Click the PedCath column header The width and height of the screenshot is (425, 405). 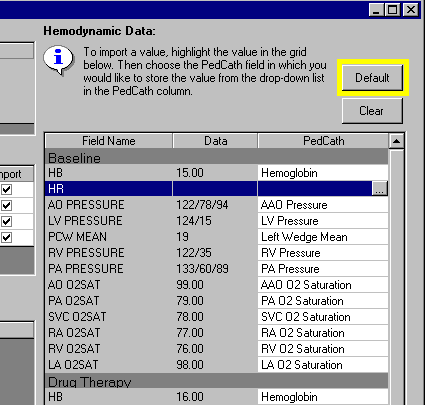(323, 141)
